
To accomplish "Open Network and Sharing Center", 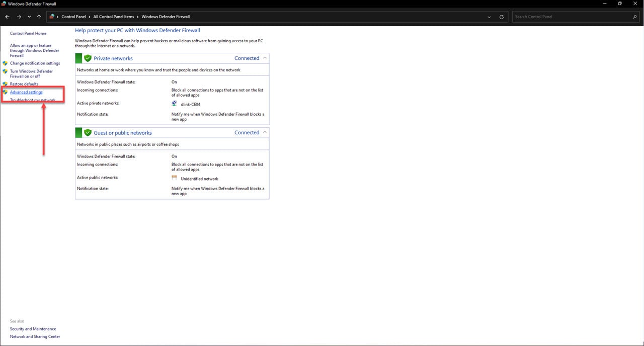I will [35, 336].
